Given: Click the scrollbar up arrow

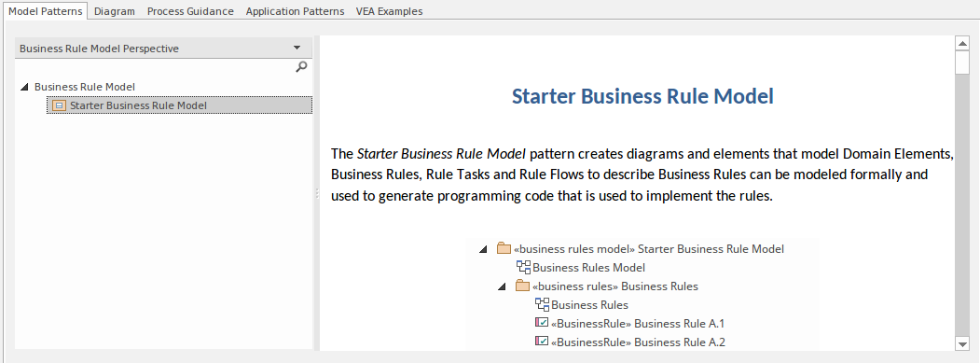Looking at the screenshot, I should coord(962,43).
